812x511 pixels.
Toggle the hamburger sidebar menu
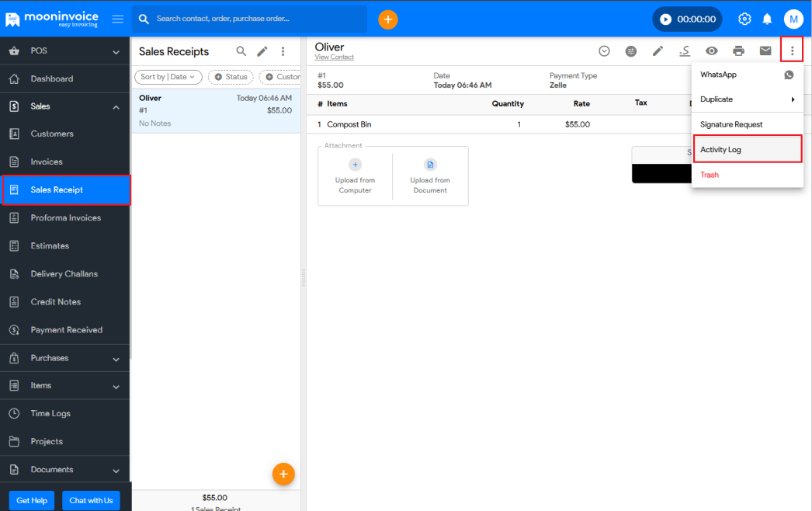click(x=117, y=19)
